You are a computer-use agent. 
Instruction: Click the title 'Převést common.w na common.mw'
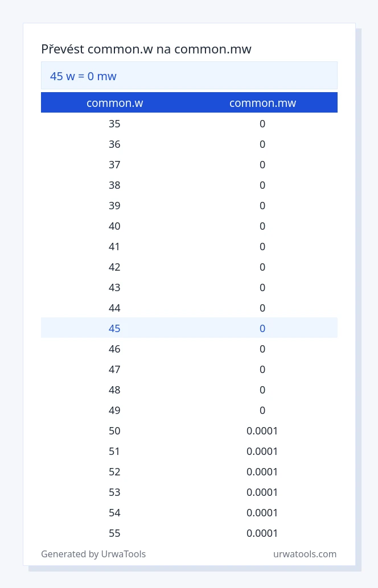[x=146, y=49]
